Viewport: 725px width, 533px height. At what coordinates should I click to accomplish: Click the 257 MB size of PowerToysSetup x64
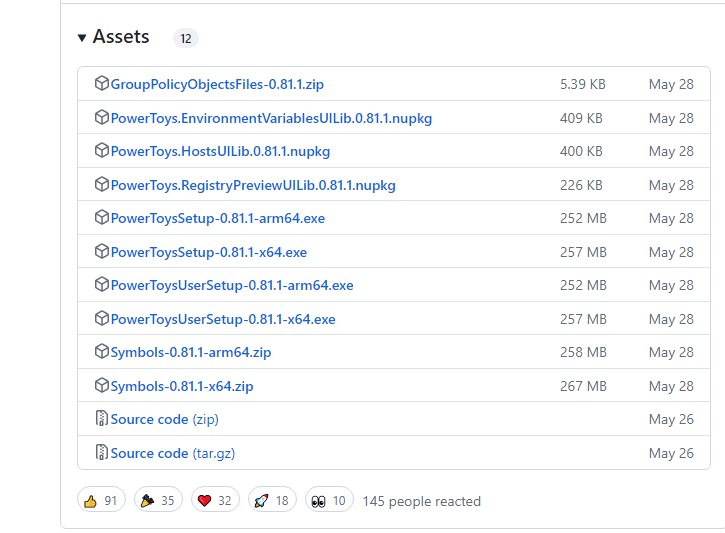pyautogui.click(x=583, y=252)
